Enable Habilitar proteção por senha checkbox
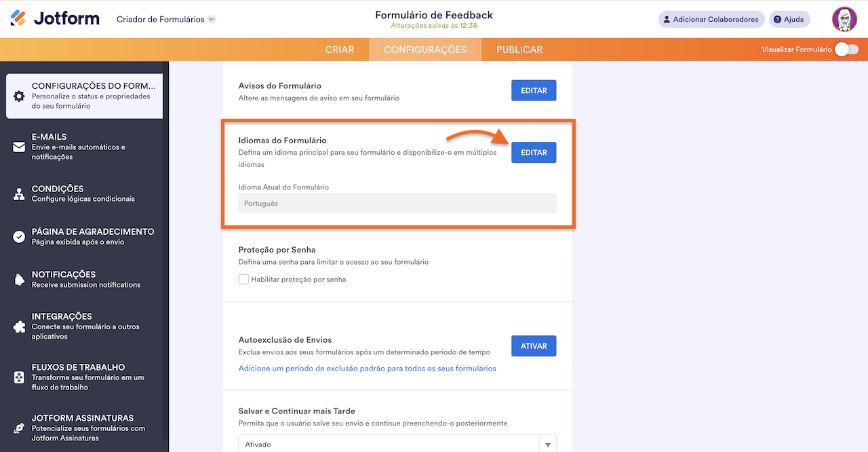 pyautogui.click(x=243, y=279)
